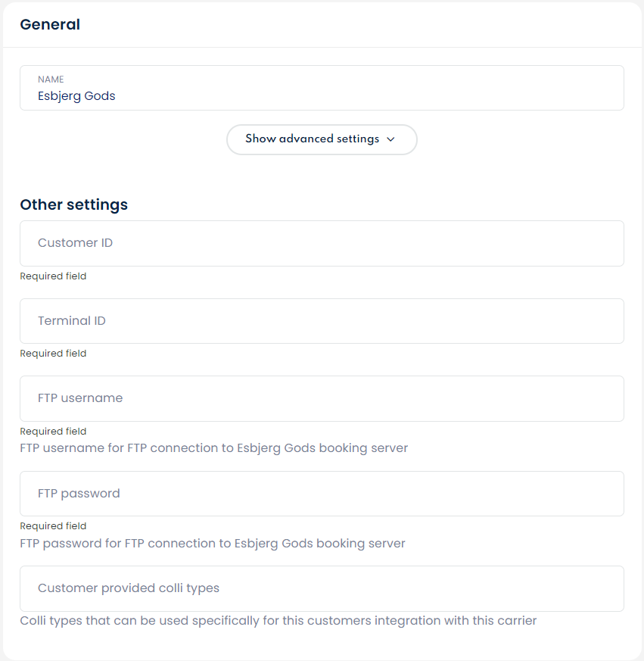This screenshot has height=661, width=644.
Task: Select the Terminal ID input field
Action: (x=322, y=321)
